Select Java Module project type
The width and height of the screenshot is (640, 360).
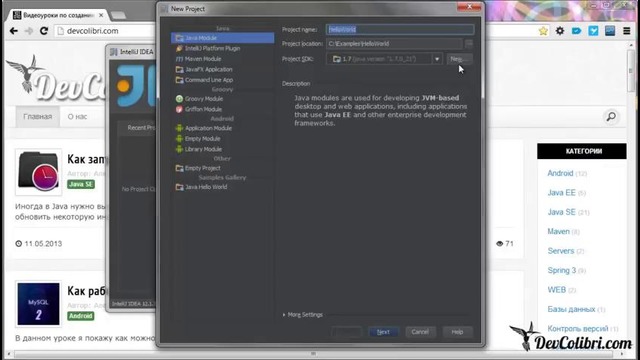click(x=222, y=38)
